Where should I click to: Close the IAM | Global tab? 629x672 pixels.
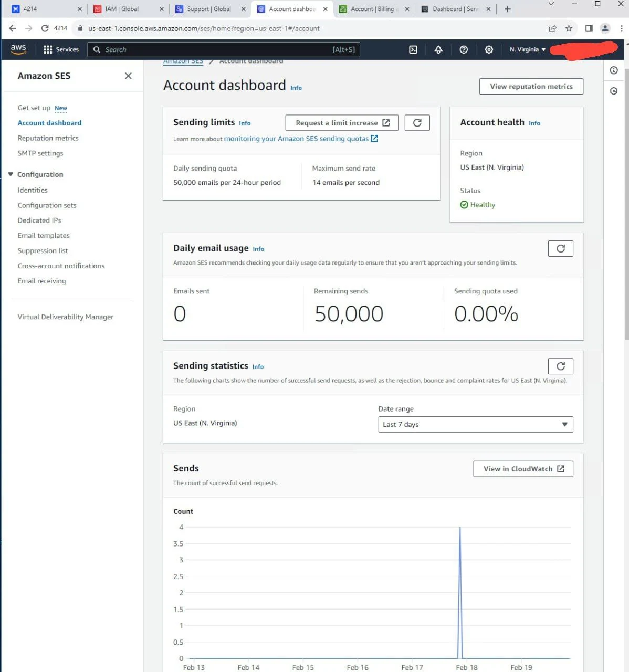coord(161,9)
